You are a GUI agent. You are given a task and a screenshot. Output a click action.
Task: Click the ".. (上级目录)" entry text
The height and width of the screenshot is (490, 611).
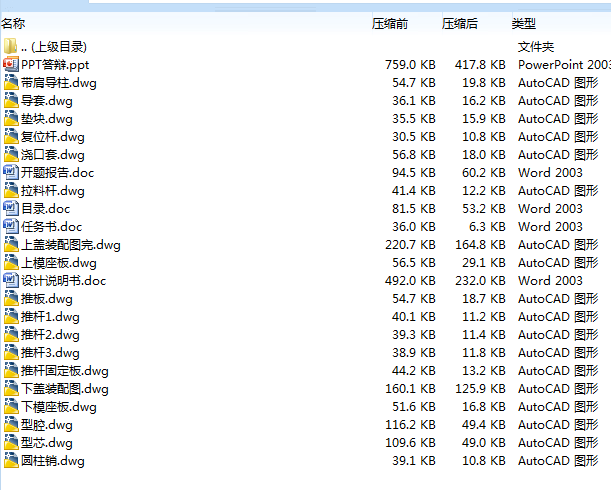pos(54,47)
